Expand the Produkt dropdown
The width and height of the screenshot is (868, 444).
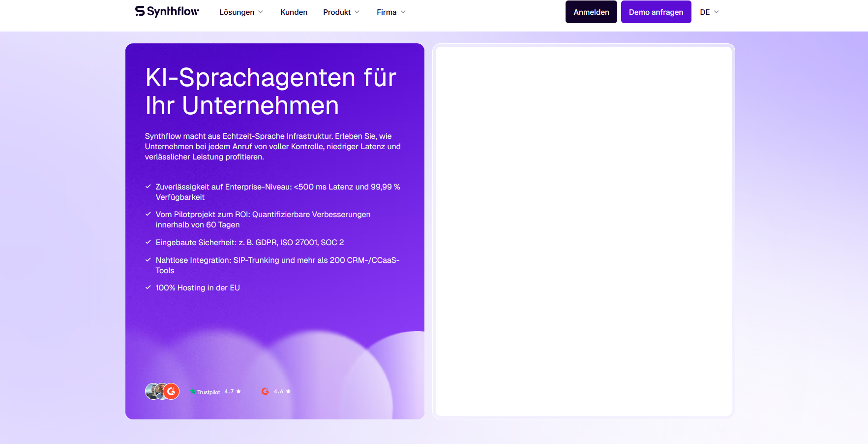(341, 12)
